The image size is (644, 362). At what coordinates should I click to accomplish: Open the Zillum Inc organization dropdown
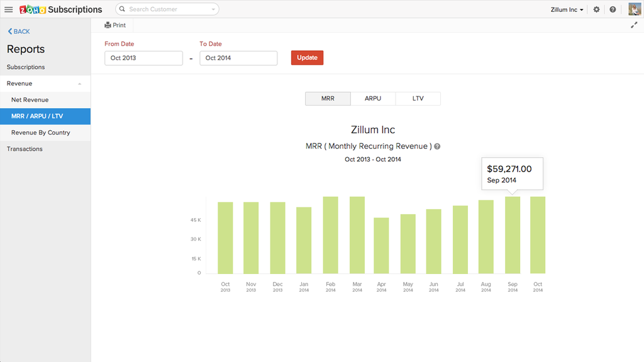[x=565, y=9]
